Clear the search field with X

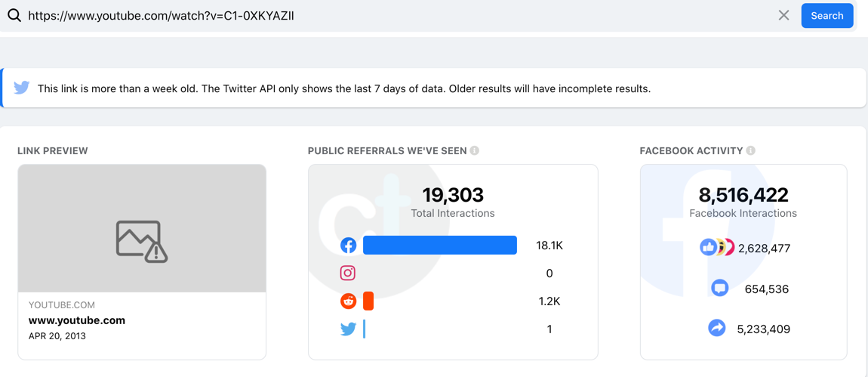coord(783,15)
